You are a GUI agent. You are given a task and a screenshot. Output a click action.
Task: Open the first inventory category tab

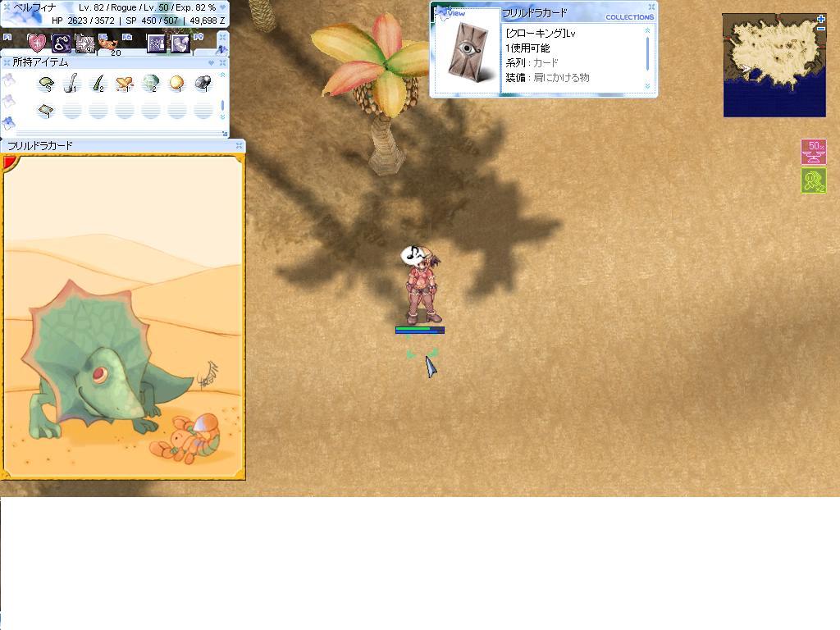point(7,81)
